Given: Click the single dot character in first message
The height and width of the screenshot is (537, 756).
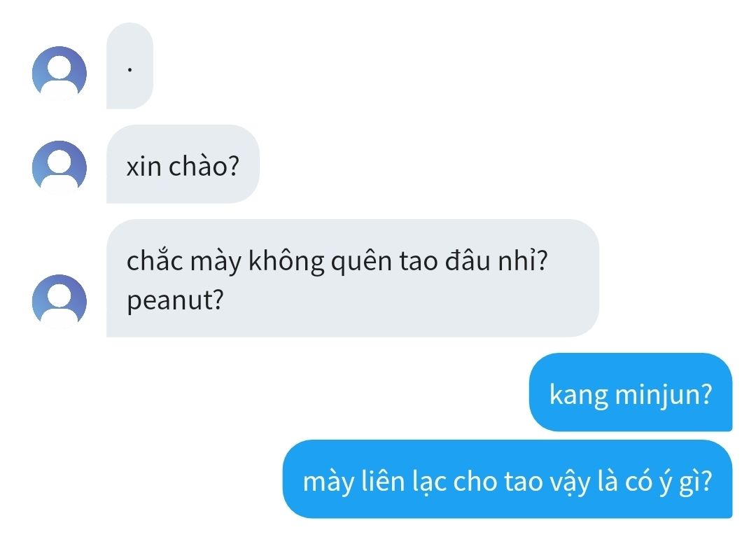Looking at the screenshot, I should 129,71.
